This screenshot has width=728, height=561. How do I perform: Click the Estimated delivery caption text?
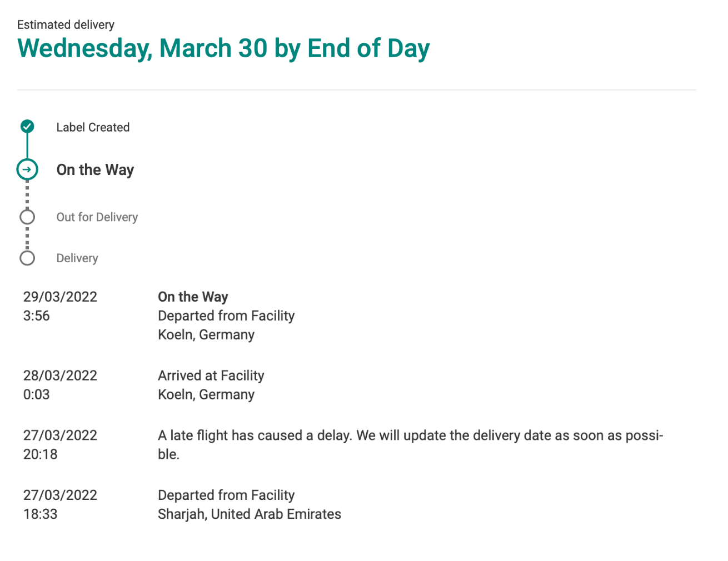click(x=66, y=24)
